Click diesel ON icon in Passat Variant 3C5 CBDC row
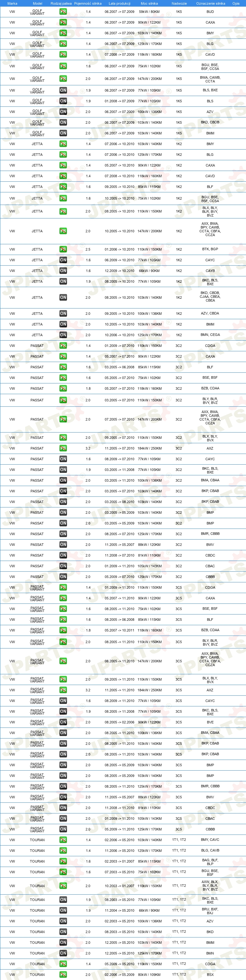Image resolution: width=246 pixels, height=980 pixels. coord(63,808)
